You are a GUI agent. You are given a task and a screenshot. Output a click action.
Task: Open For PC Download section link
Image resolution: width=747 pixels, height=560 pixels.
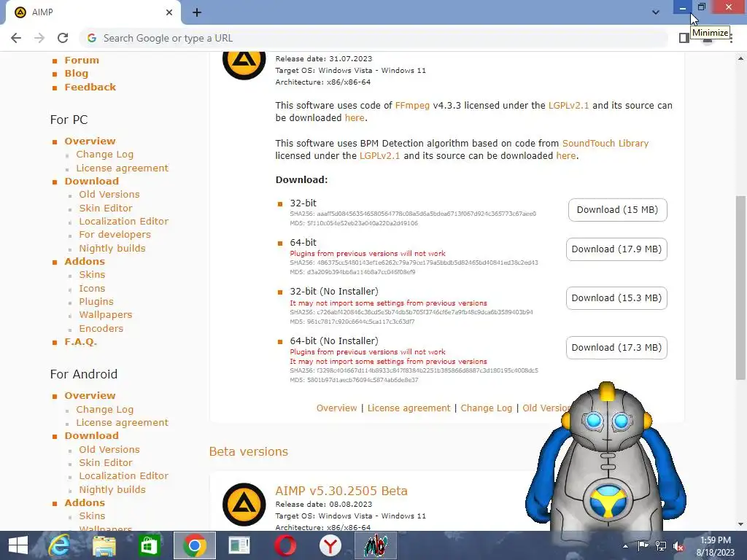(x=91, y=181)
